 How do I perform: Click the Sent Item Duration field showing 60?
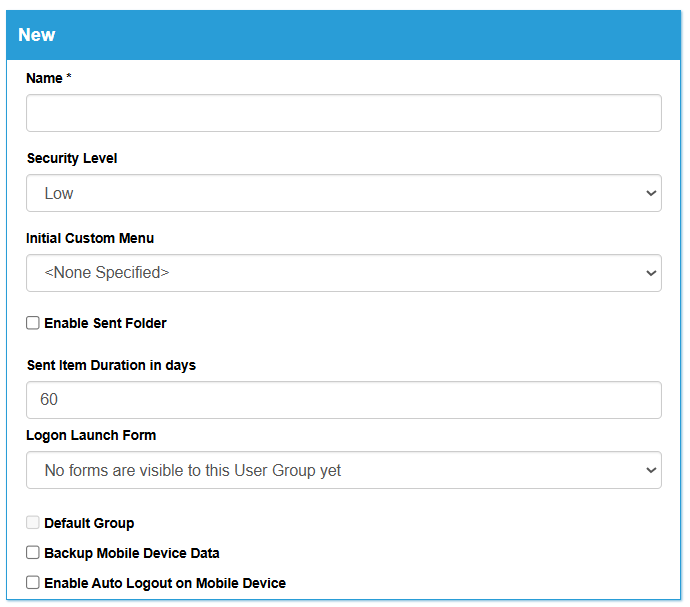click(x=344, y=400)
